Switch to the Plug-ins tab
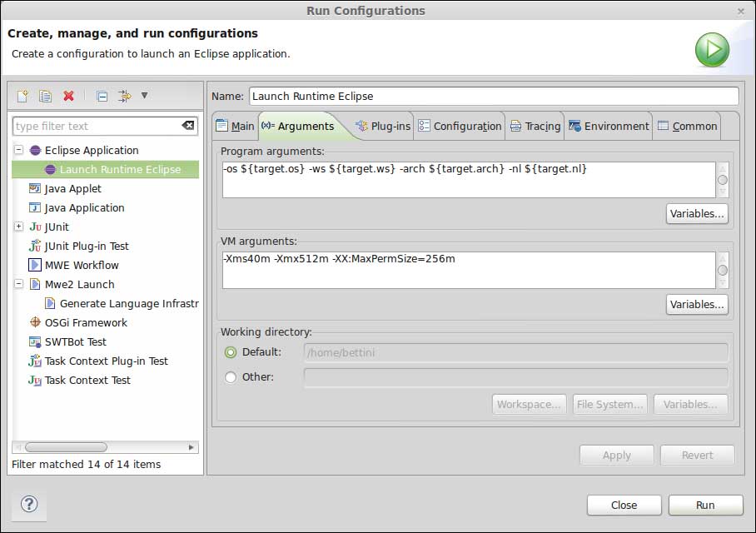 pos(383,127)
